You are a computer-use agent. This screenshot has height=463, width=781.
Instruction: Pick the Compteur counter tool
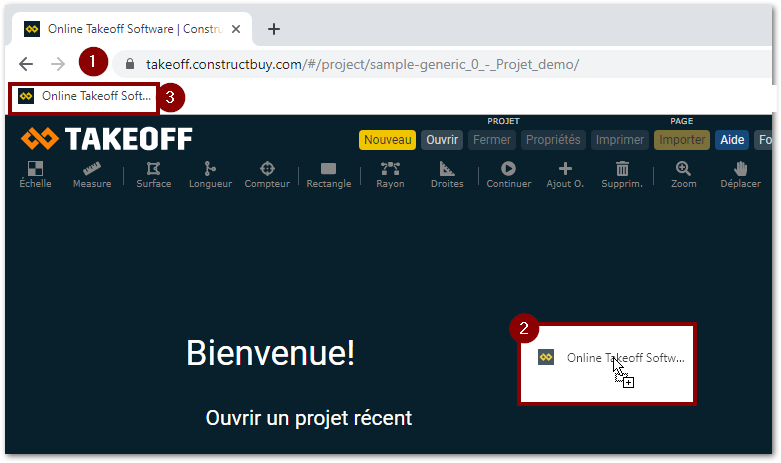(267, 174)
